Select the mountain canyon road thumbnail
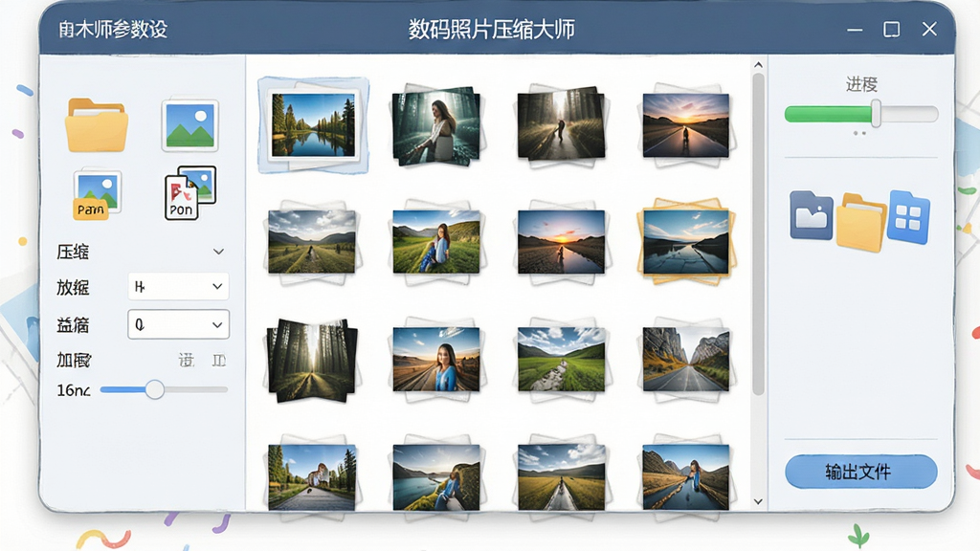 pos(685,360)
